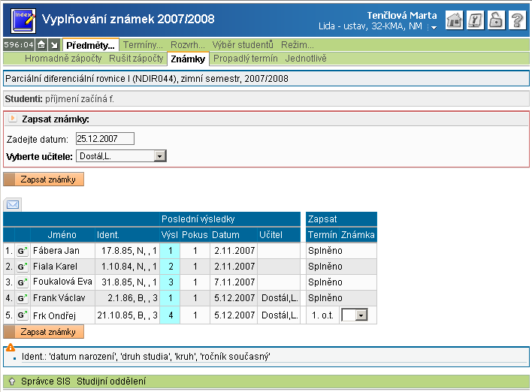Click the home house icon in header
532x392 pixels.
[x=454, y=20]
